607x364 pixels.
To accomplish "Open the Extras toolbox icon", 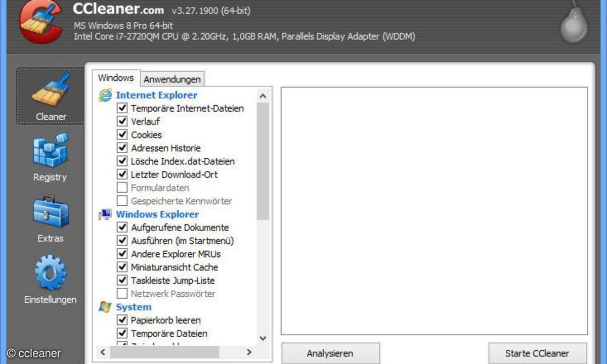I will pyautogui.click(x=50, y=211).
